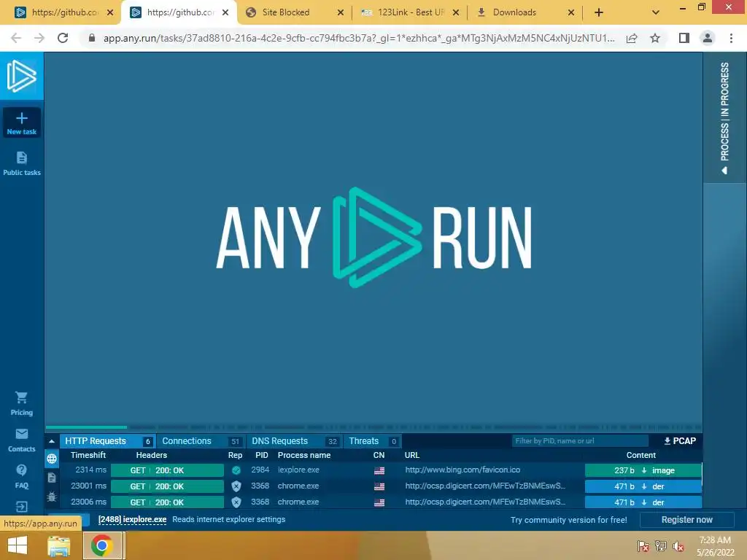This screenshot has width=747, height=560.
Task: Click the GET 200: OK header for 2314 ms
Action: pyautogui.click(x=167, y=470)
